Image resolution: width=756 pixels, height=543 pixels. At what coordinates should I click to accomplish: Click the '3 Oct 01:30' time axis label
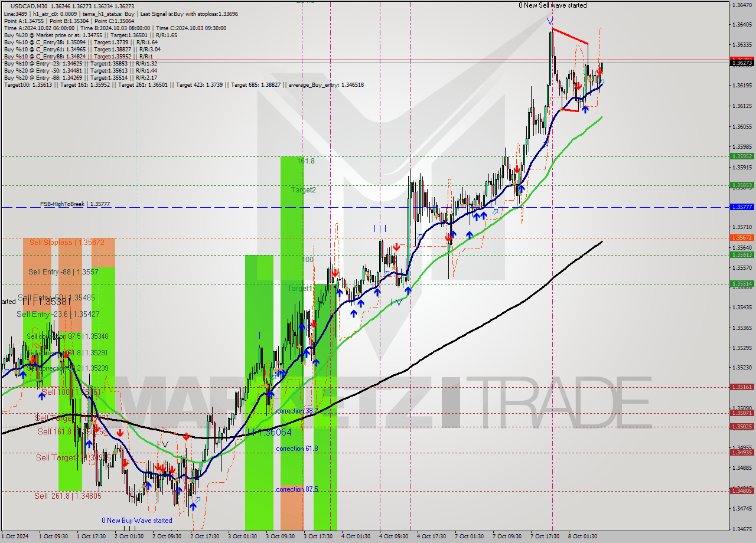pos(242,537)
